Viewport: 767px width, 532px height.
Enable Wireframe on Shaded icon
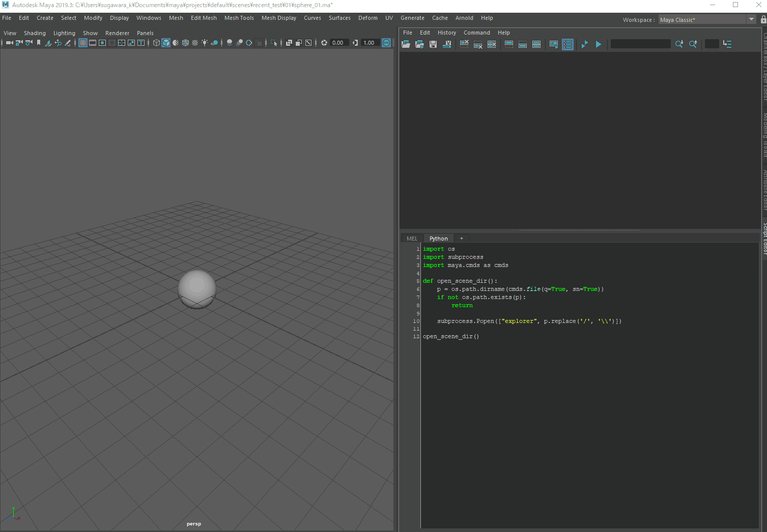(x=185, y=43)
